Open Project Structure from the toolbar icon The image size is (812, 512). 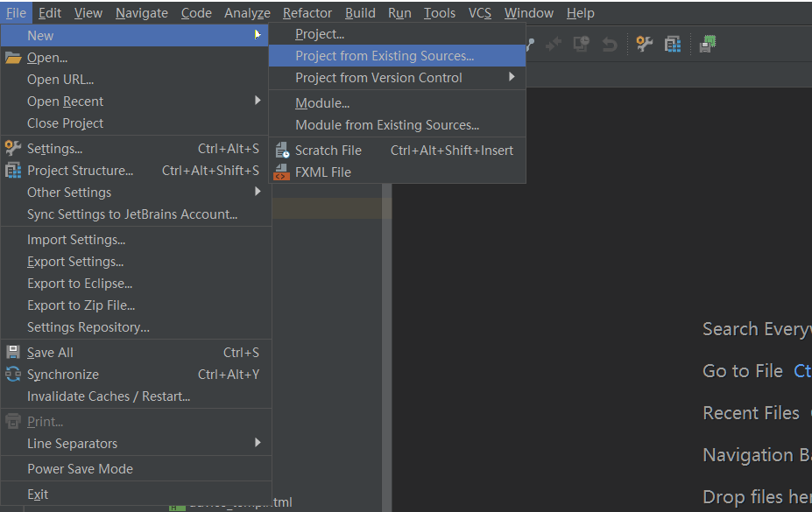click(x=673, y=44)
